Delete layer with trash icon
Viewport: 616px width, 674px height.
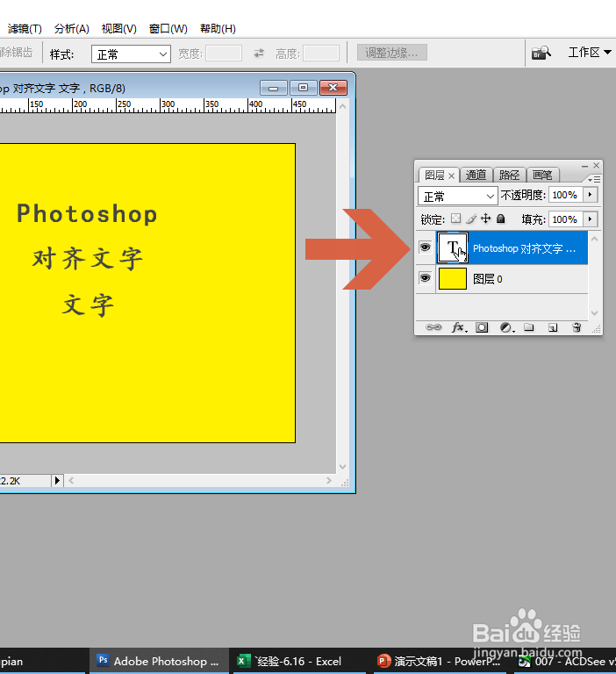(x=577, y=327)
